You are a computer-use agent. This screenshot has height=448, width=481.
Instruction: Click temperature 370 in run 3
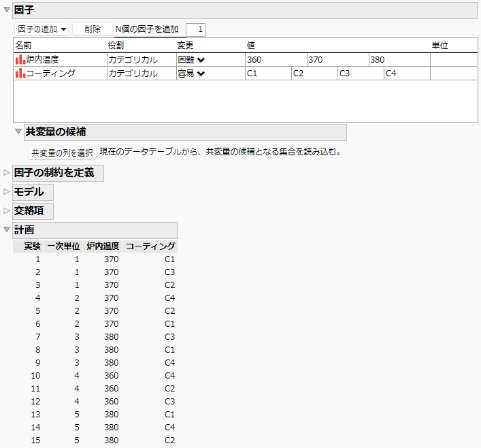click(x=112, y=285)
